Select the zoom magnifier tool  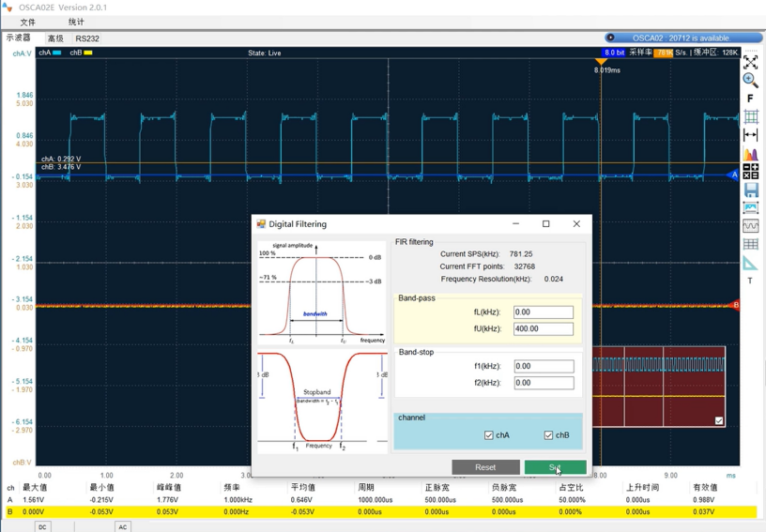[750, 81]
